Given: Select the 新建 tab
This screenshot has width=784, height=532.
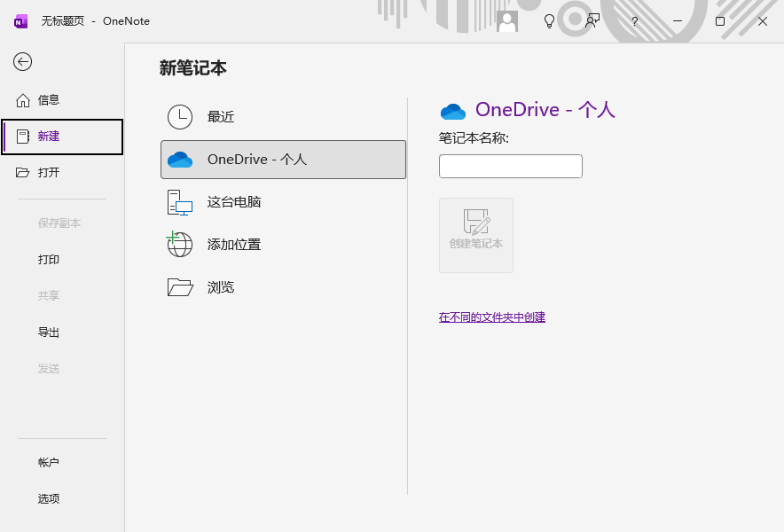Looking at the screenshot, I should coord(62,137).
